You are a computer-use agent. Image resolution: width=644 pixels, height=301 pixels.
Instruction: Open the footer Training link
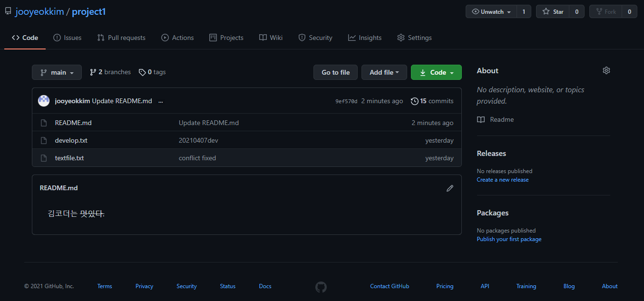pos(526,286)
